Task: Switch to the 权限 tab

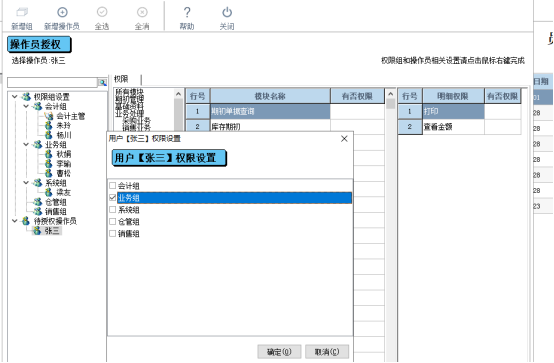Action: (121, 79)
